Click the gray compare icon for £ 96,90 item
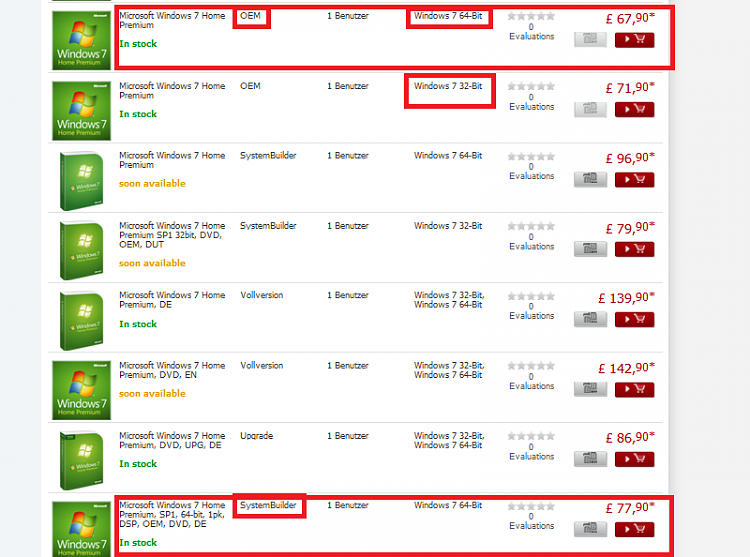 pos(590,180)
